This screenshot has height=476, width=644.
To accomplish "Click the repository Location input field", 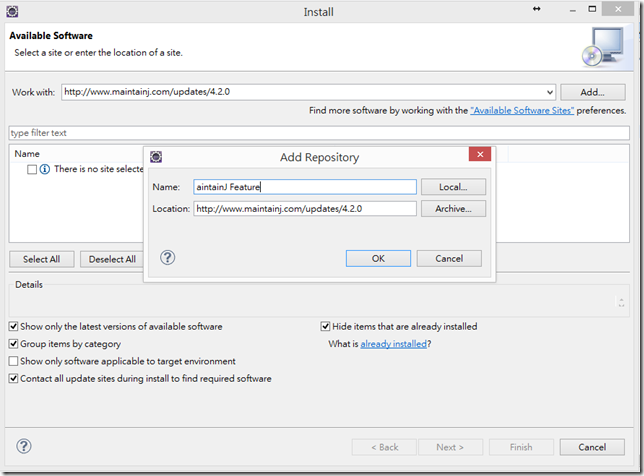I will [305, 209].
